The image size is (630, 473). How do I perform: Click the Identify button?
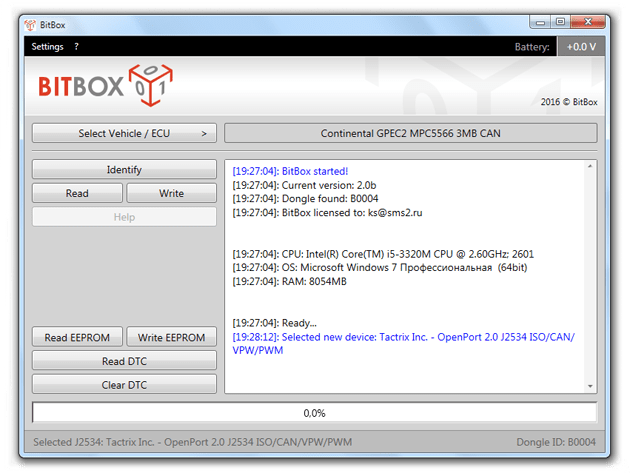point(124,170)
